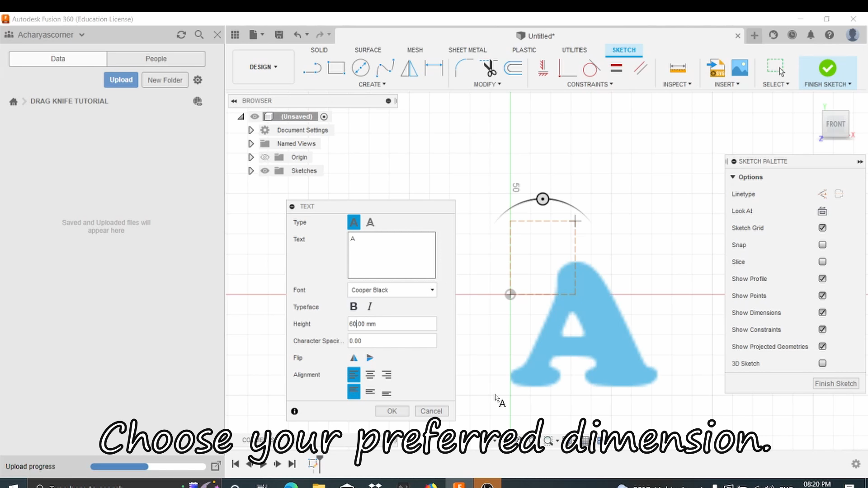This screenshot has height=488, width=868.
Task: Click the Bold typeface icon
Action: tap(354, 307)
